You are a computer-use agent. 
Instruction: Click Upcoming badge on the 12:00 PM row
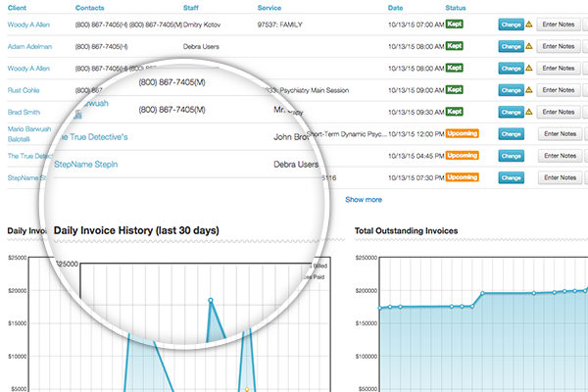coord(462,133)
